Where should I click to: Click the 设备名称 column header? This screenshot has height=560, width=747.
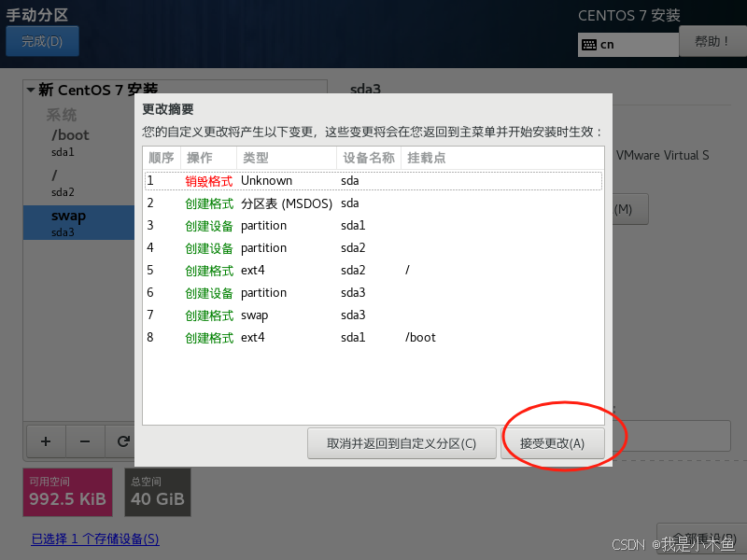[x=369, y=158]
